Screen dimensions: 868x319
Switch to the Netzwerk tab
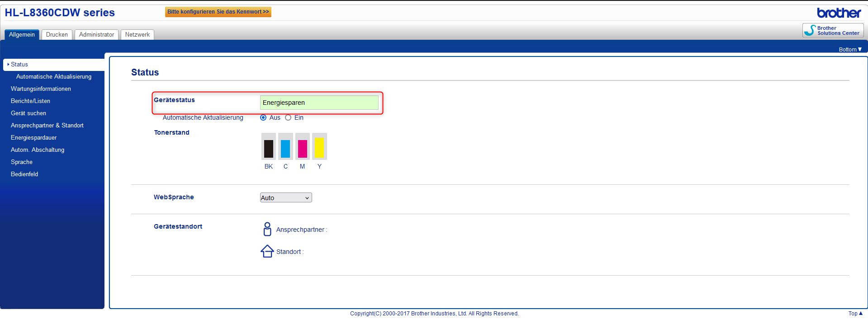tap(138, 35)
